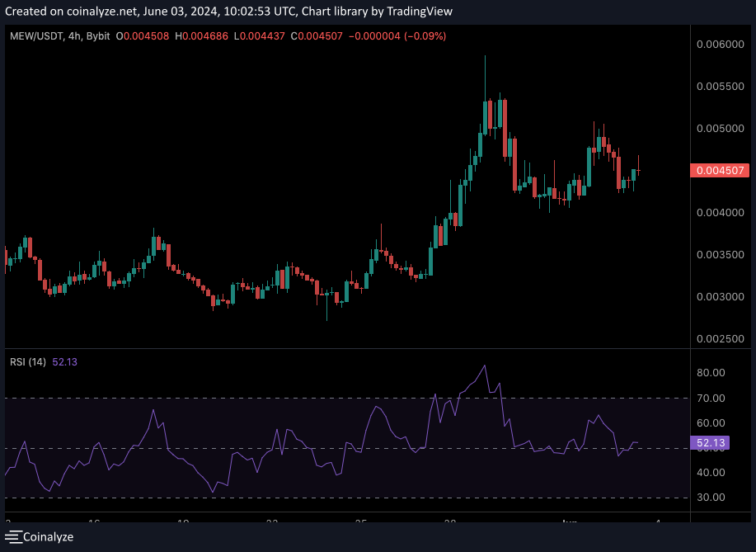Click the 30.00 RSI axis label
The width and height of the screenshot is (756, 552).
(x=710, y=498)
